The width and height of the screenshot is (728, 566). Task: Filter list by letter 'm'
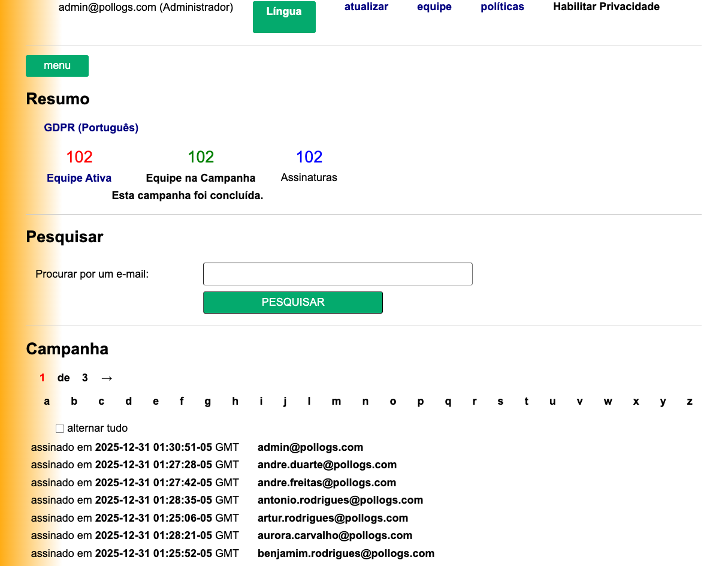click(336, 402)
